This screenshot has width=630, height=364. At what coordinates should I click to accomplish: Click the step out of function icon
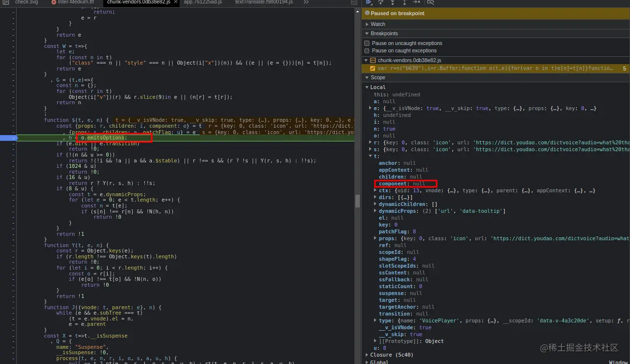(x=404, y=2)
